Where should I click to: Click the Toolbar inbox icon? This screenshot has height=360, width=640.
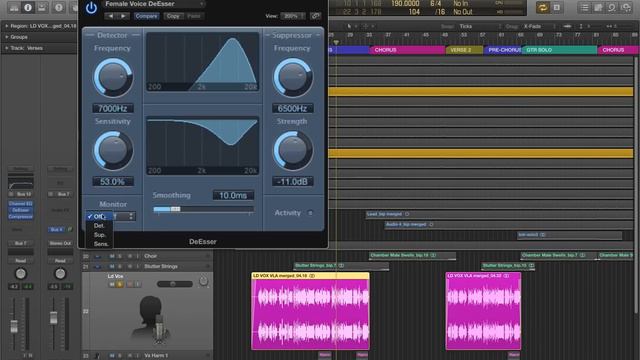click(x=42, y=7)
